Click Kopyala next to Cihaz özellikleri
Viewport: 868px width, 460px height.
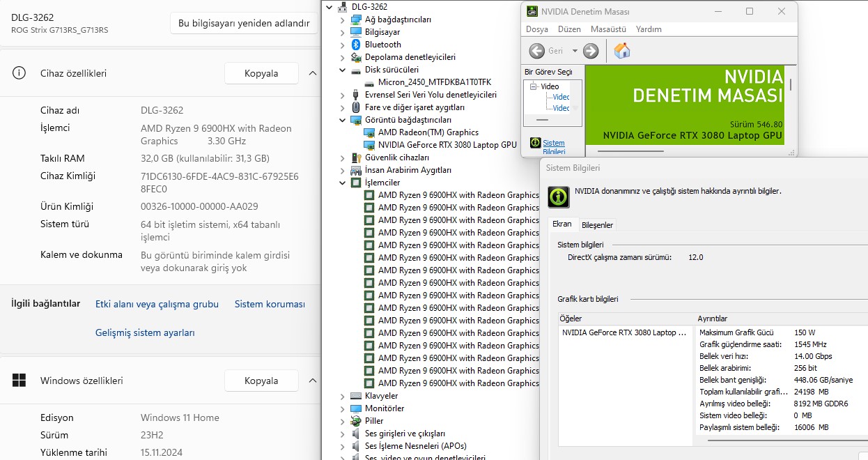click(x=261, y=73)
